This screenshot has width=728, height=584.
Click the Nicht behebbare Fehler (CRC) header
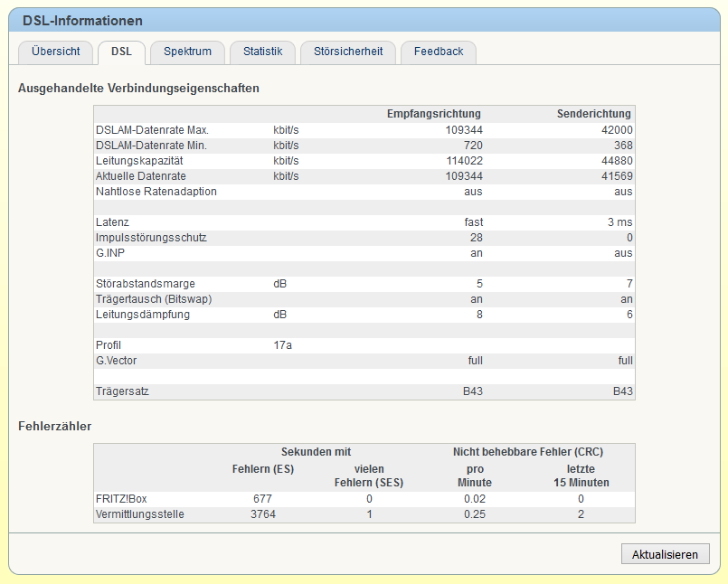(x=528, y=452)
